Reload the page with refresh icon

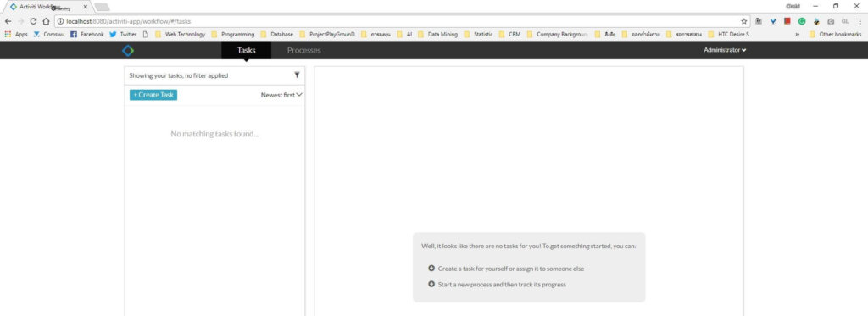pos(33,21)
